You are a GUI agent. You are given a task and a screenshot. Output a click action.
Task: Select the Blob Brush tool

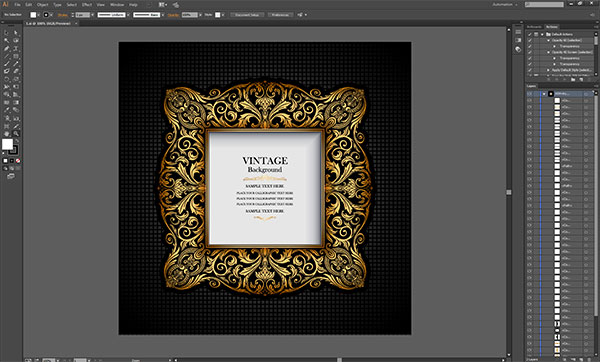point(7,71)
